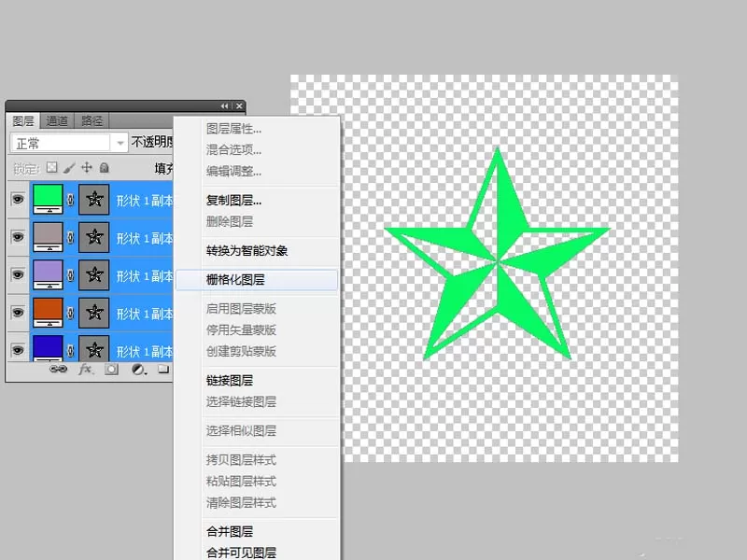Select the gray layer's star vector mask thumbnail
The height and width of the screenshot is (560, 747).
(94, 237)
